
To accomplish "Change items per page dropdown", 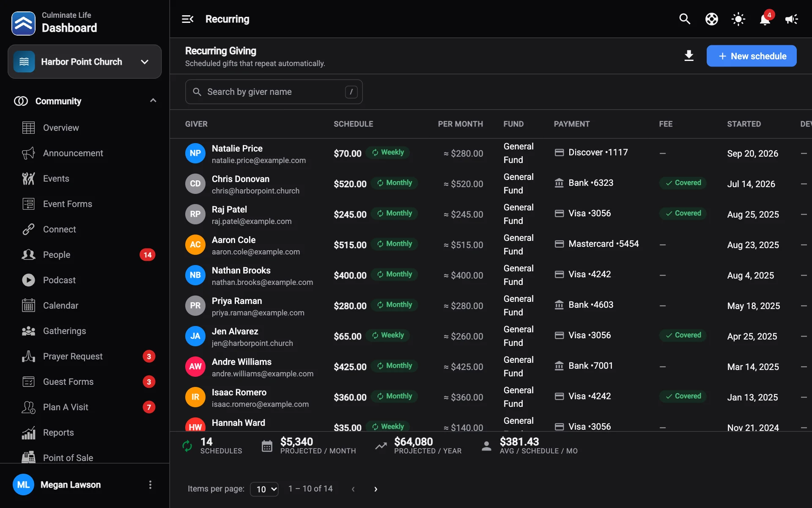I will 264,489.
